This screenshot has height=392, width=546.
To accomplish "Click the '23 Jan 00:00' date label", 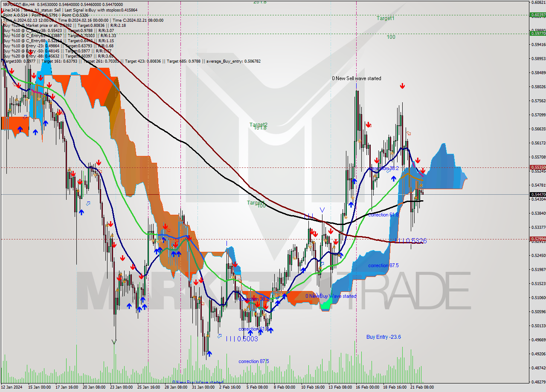I will tap(122, 387).
